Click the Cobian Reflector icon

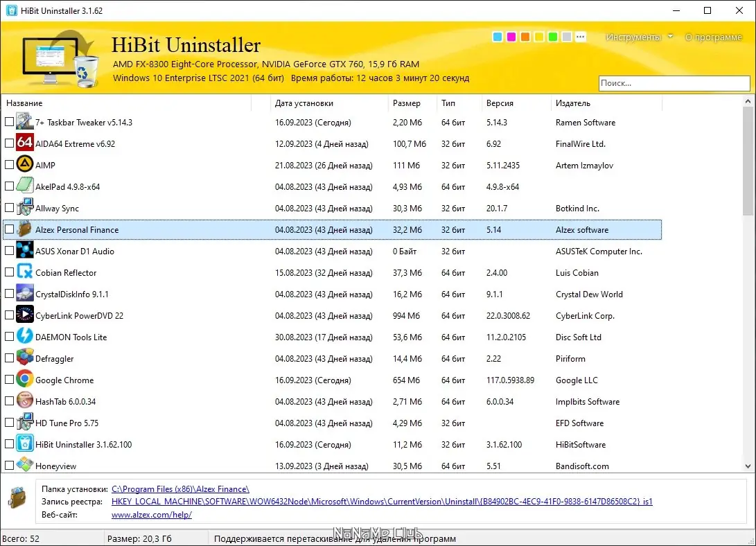pos(24,272)
